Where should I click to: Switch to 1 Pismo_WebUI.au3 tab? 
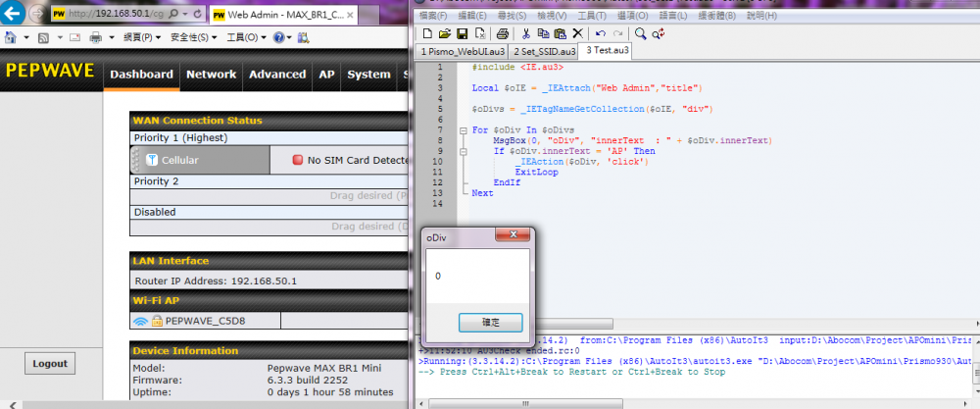464,51
